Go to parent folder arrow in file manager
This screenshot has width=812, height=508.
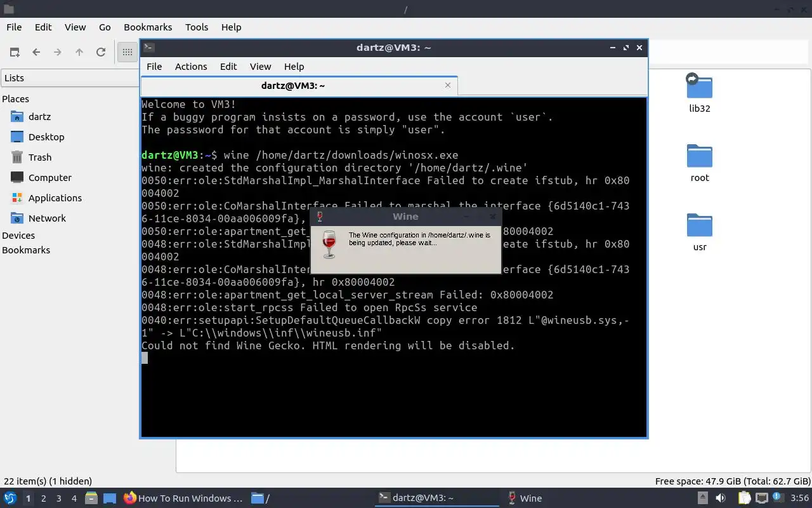pyautogui.click(x=79, y=52)
